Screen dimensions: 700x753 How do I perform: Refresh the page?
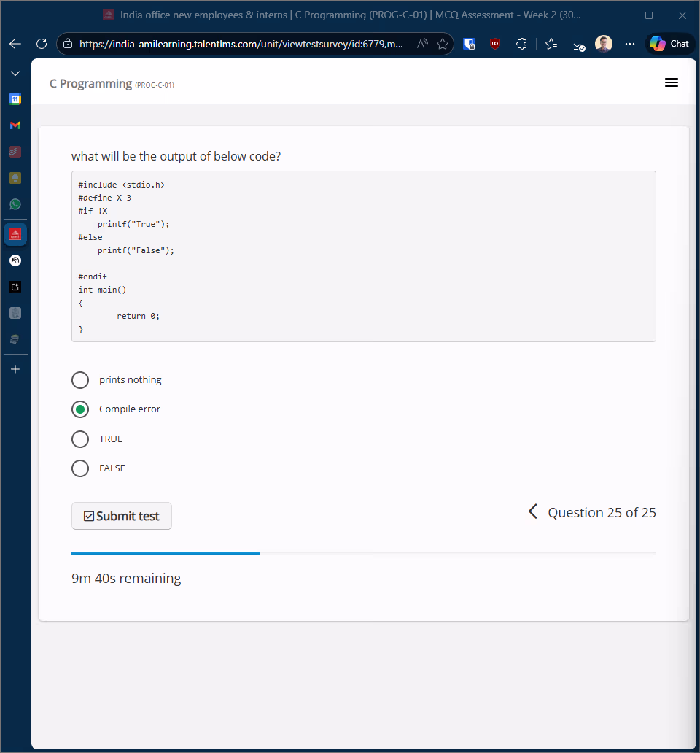[x=42, y=44]
